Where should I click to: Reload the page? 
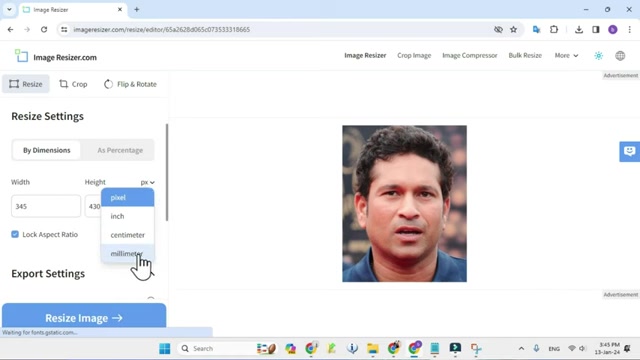[x=44, y=29]
